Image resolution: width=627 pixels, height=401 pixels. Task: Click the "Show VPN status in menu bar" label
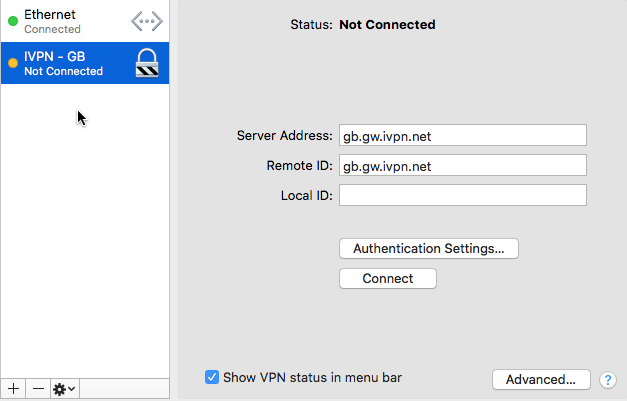point(312,377)
